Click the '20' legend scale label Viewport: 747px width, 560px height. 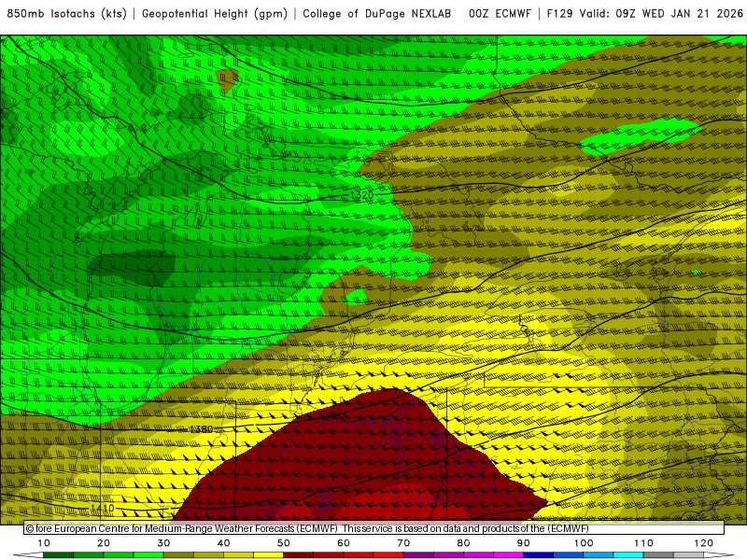click(x=104, y=543)
